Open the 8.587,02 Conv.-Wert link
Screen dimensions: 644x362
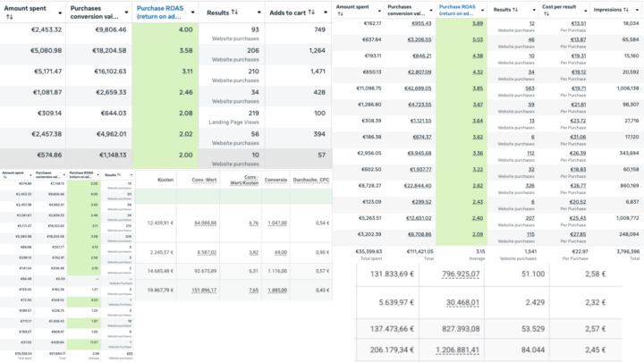[207, 252]
